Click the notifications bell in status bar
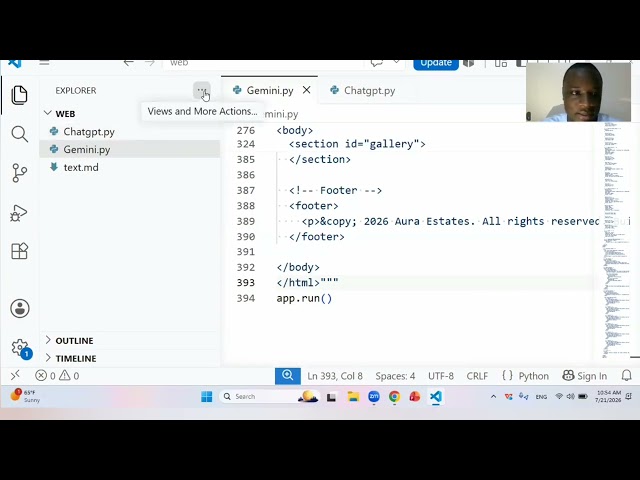Screen dimensions: 640x480 627,376
